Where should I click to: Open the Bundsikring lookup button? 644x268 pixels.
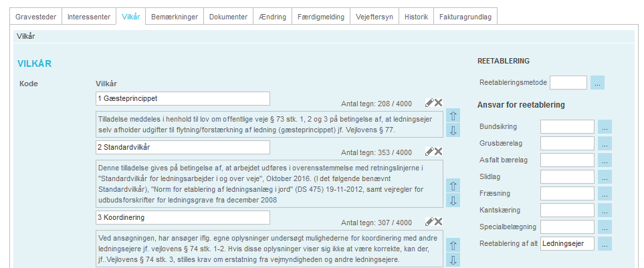605,126
